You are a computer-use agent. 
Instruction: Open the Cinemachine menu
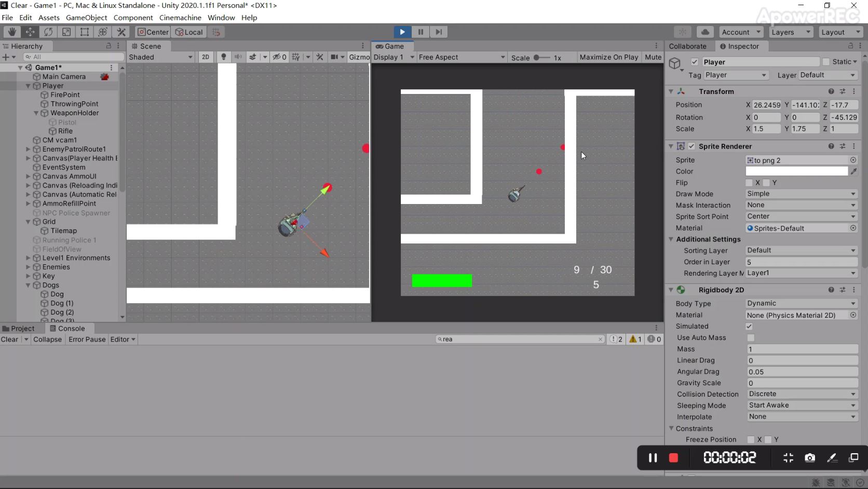(180, 17)
